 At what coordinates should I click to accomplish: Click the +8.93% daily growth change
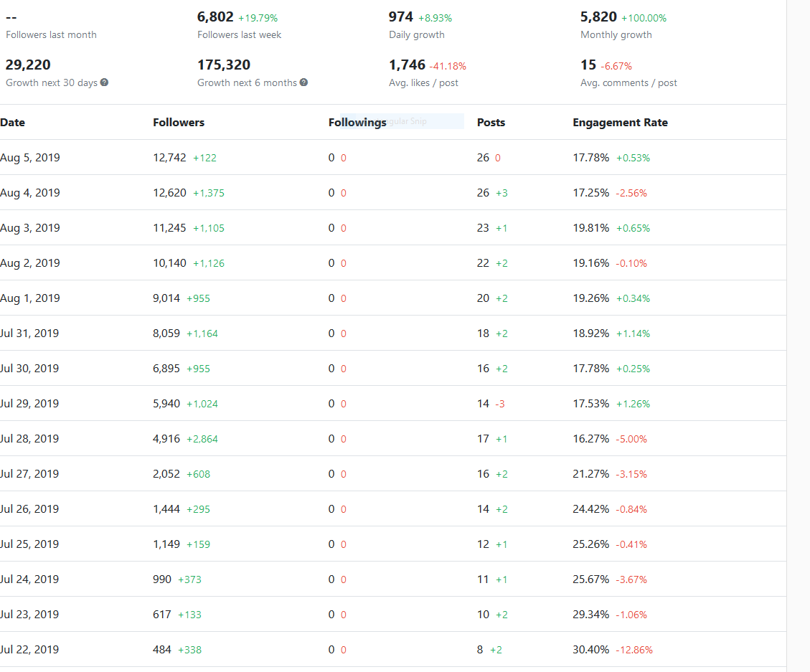pyautogui.click(x=435, y=18)
